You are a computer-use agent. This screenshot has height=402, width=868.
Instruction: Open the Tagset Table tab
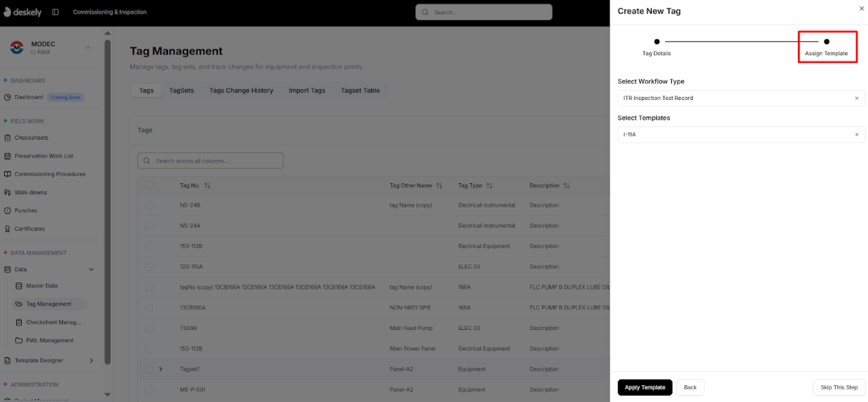point(360,91)
